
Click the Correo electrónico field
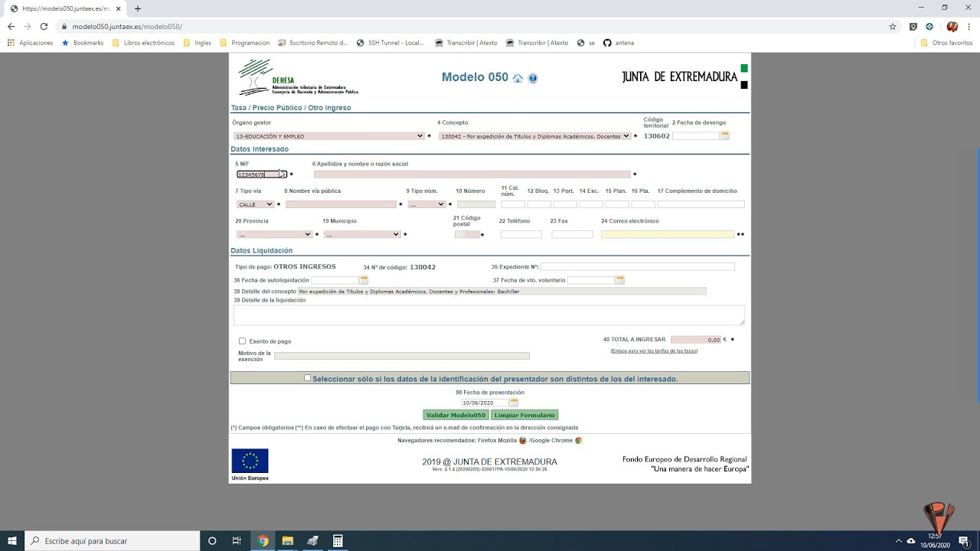[668, 234]
